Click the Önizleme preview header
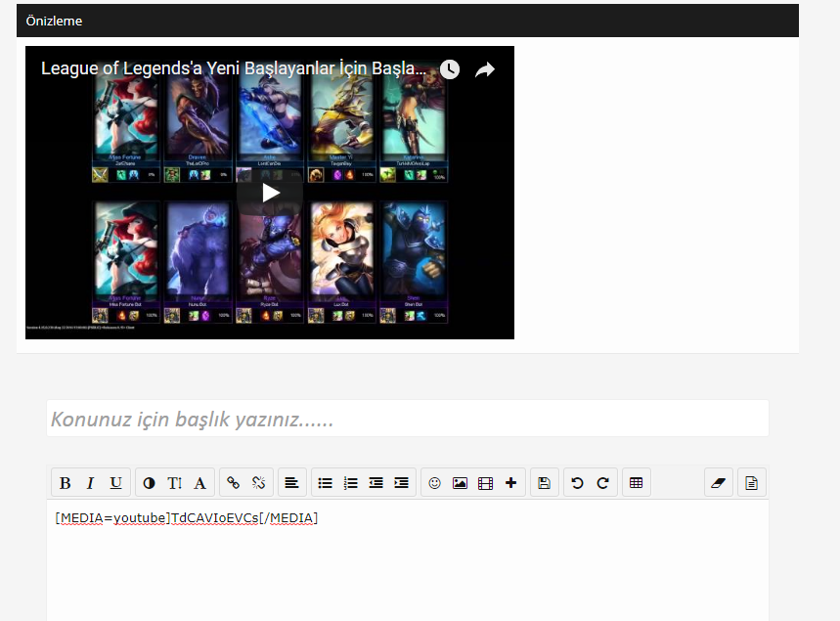 (408, 21)
